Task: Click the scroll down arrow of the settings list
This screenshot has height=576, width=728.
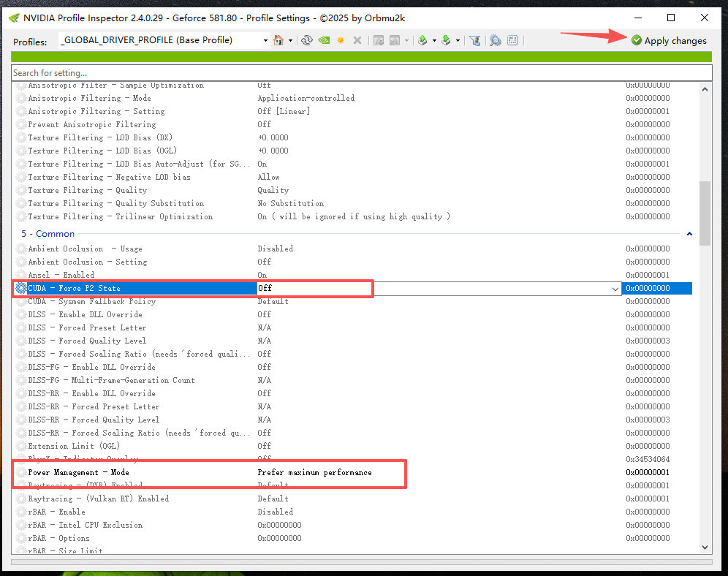Action: [x=705, y=547]
